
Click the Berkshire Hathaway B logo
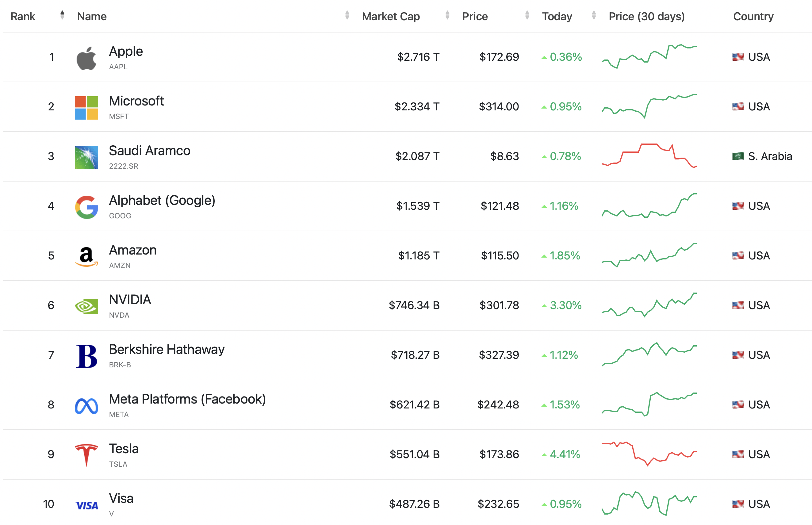pyautogui.click(x=86, y=356)
